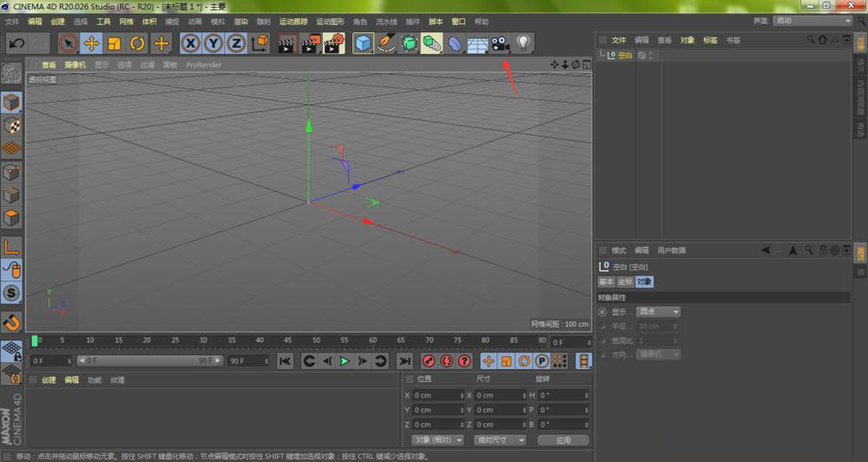Click the Object Manager search magnifier icon
This screenshot has height=462, width=868.
[x=811, y=40]
